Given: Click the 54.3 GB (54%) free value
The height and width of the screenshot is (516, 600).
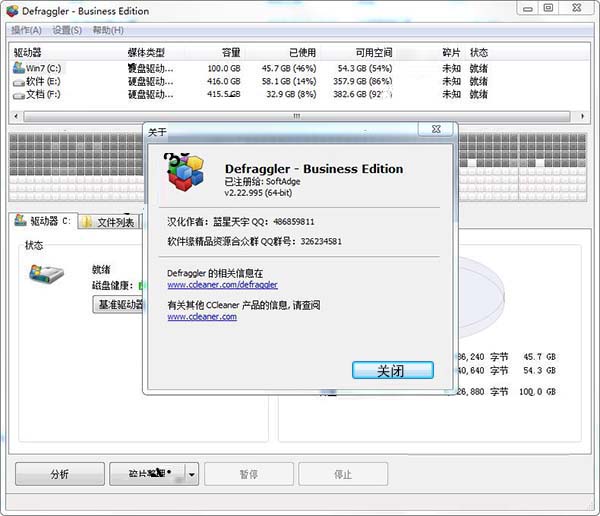Looking at the screenshot, I should [x=365, y=69].
